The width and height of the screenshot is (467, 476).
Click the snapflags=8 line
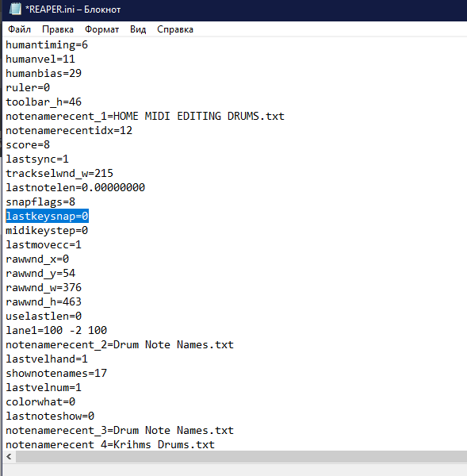pyautogui.click(x=40, y=202)
